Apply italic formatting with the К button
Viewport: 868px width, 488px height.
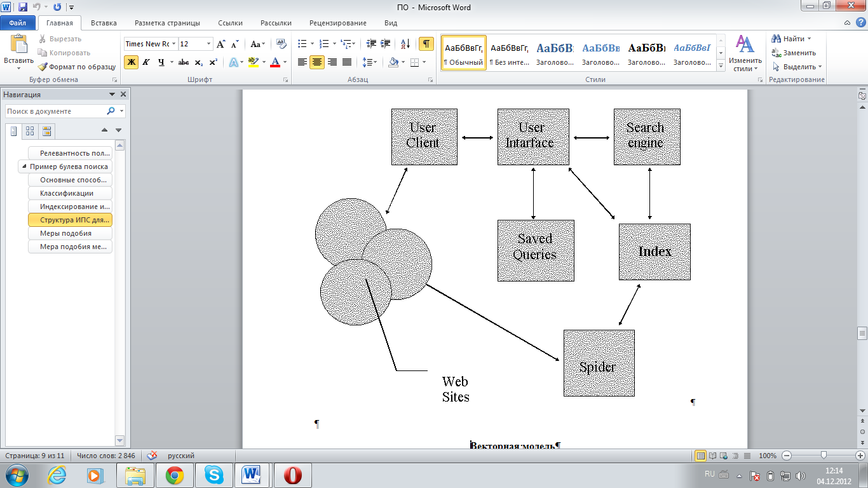146,62
